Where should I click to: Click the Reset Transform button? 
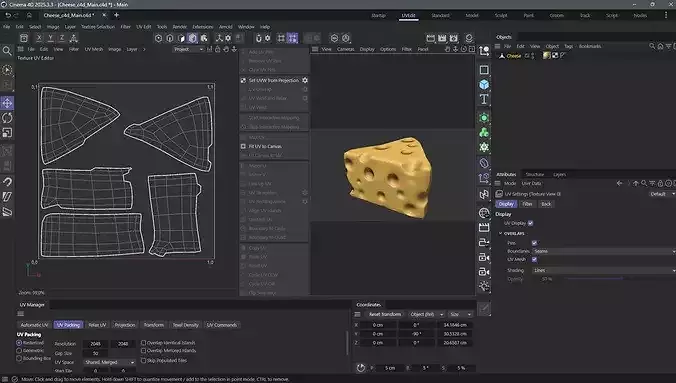(385, 314)
